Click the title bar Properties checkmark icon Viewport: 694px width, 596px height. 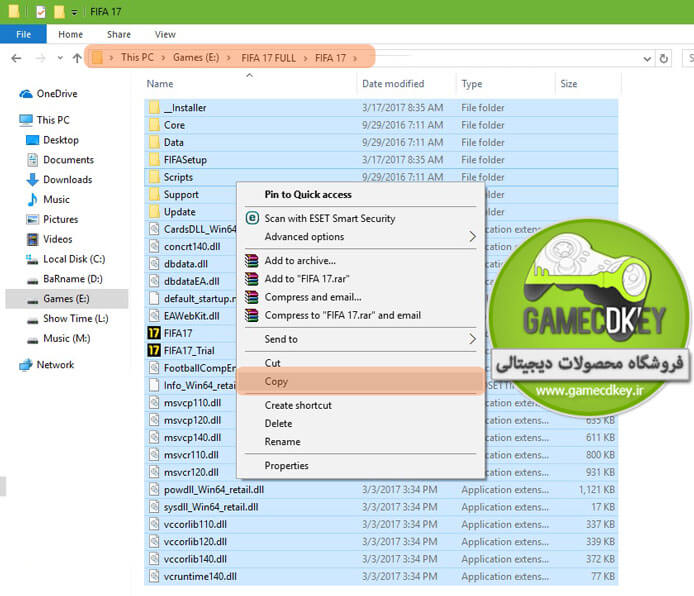(x=40, y=12)
